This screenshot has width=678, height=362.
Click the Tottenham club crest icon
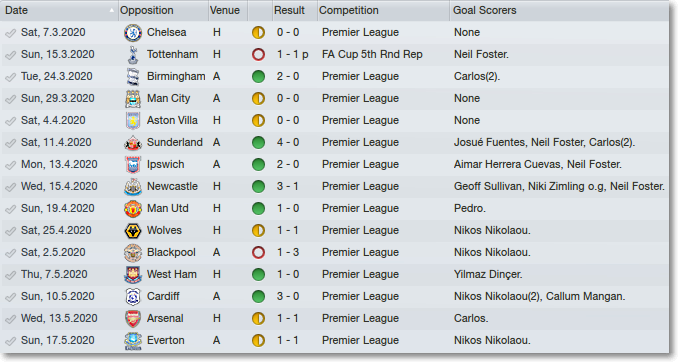pos(133,55)
